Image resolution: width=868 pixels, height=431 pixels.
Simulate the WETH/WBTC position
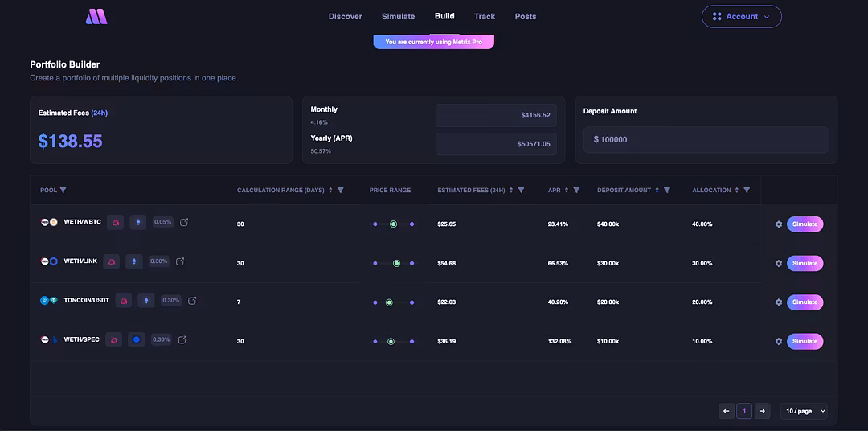[805, 224]
